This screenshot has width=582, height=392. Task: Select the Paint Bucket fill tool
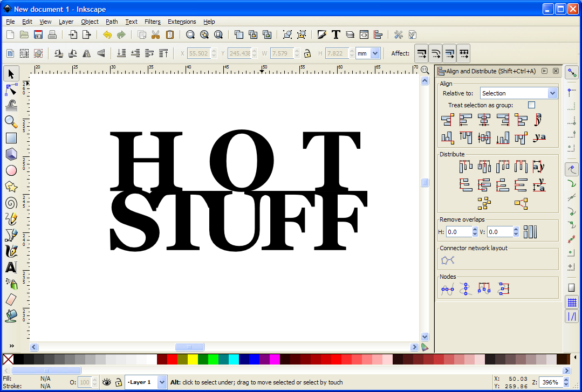tap(11, 316)
